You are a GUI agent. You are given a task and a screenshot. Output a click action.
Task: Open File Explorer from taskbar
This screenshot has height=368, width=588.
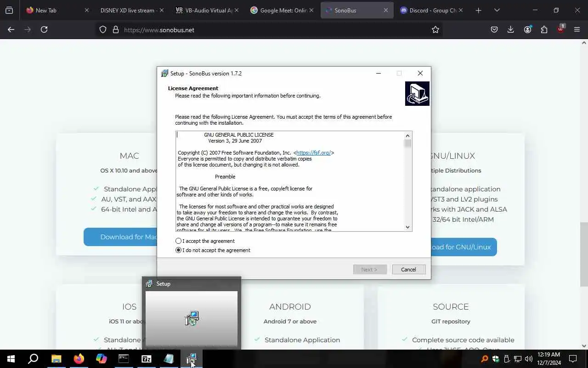[x=56, y=359]
